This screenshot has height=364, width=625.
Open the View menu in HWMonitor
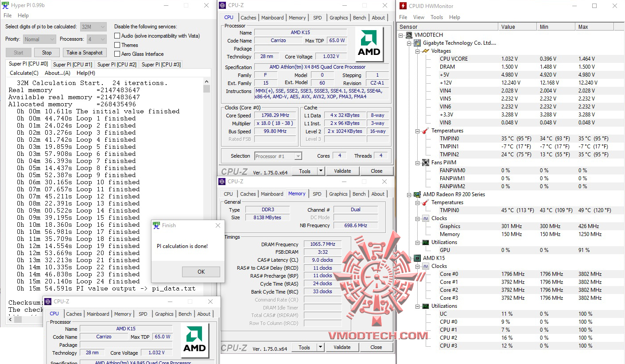[419, 17]
